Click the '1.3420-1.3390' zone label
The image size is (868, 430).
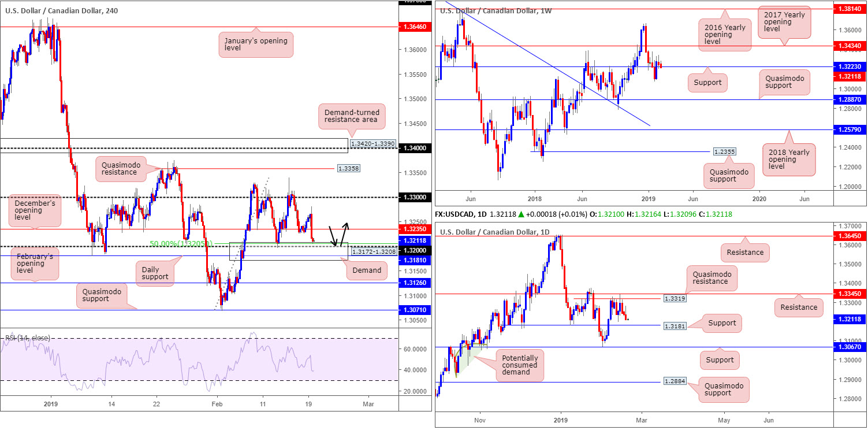pyautogui.click(x=373, y=143)
